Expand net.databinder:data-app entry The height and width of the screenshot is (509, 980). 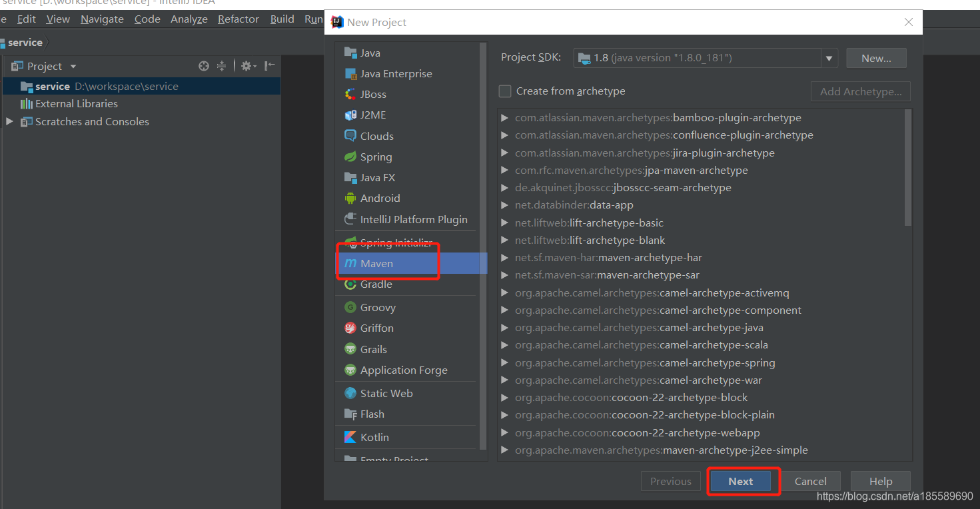tap(505, 205)
